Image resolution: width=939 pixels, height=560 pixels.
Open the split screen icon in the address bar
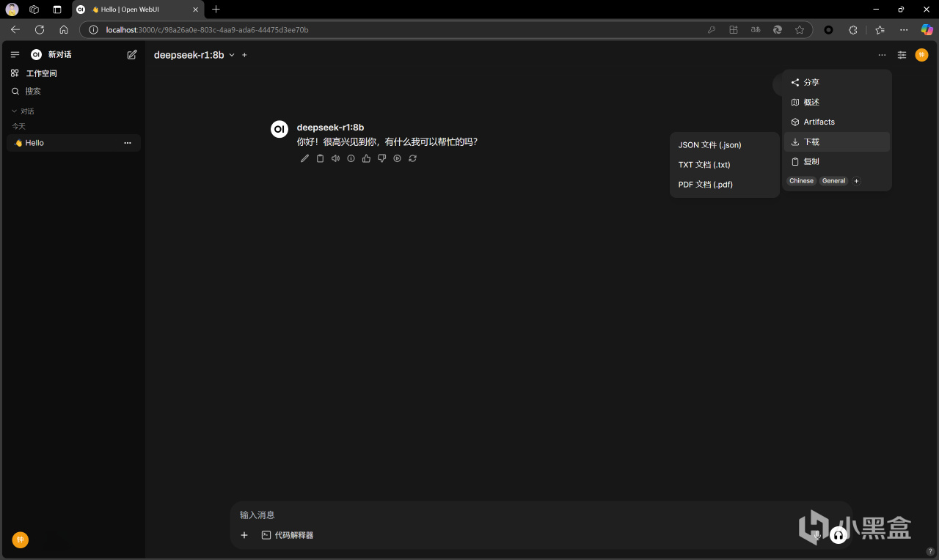734,30
